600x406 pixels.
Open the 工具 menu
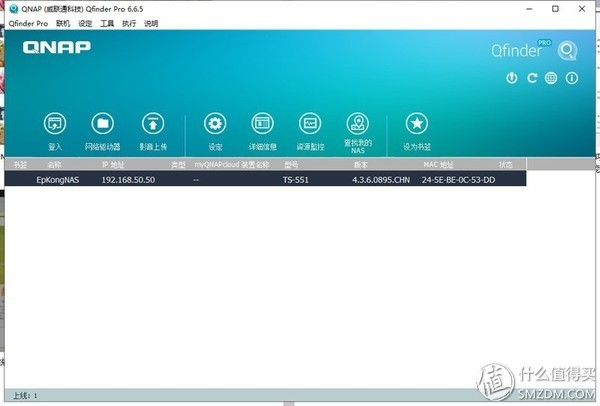[x=107, y=24]
